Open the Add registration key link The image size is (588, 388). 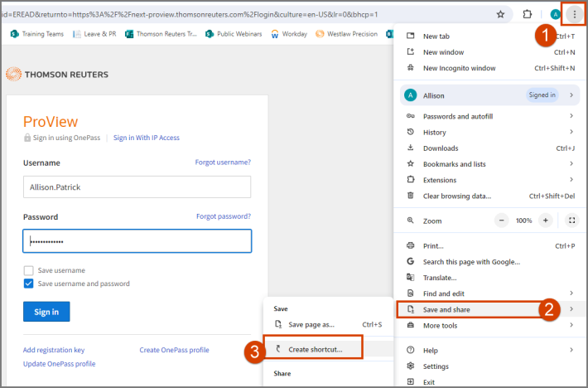(x=54, y=350)
